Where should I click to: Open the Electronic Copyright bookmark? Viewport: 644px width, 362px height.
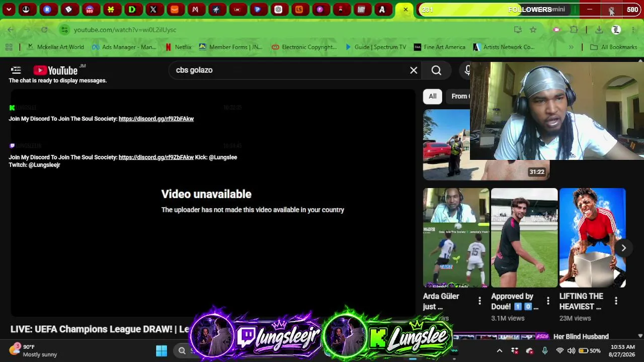304,47
